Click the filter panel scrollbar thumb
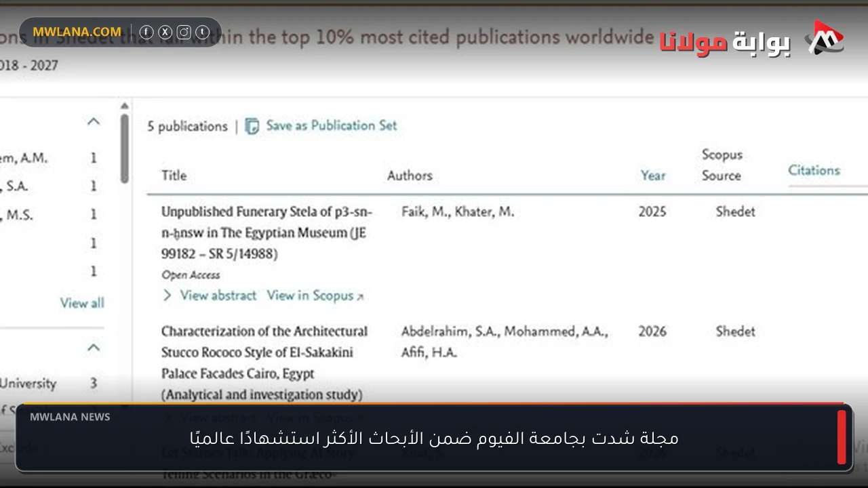This screenshot has height=488, width=868. tap(125, 148)
